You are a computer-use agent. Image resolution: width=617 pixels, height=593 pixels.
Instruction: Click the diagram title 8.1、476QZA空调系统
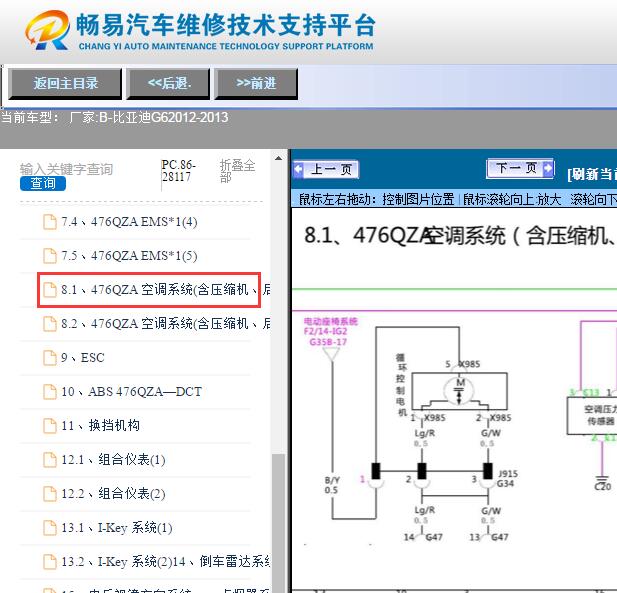458,236
